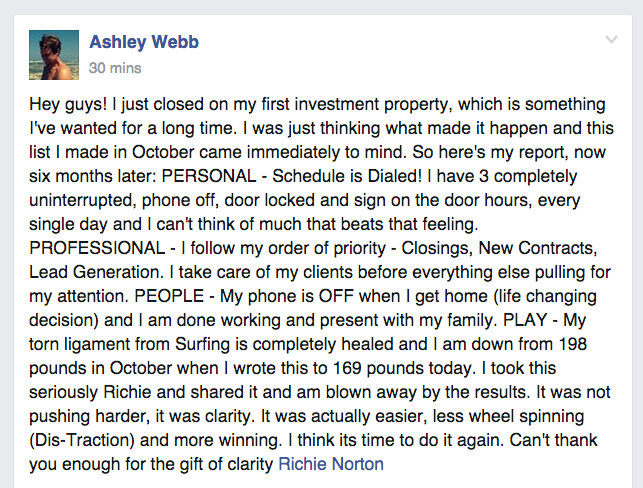Click the 30 mins timestamp
The height and width of the screenshot is (488, 643).
[115, 68]
